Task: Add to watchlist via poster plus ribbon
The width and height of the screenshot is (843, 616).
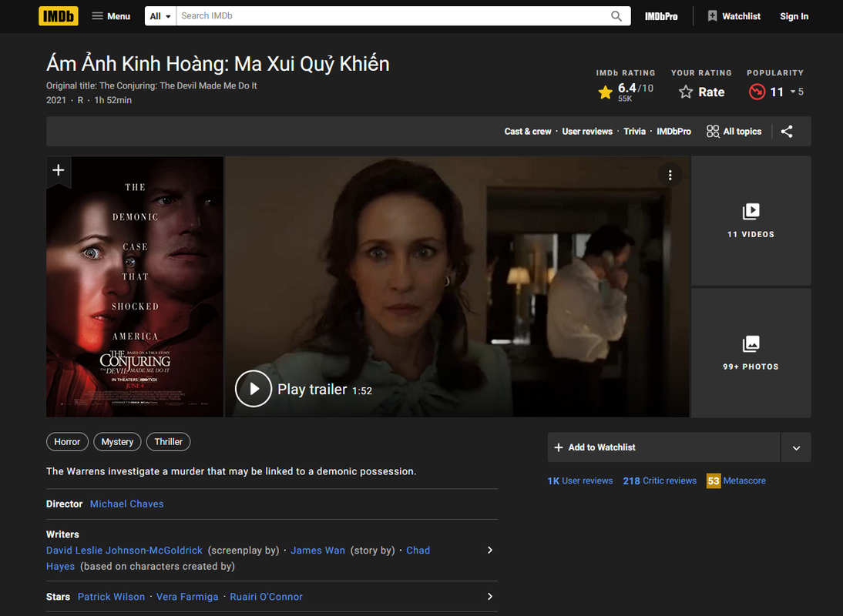Action: pyautogui.click(x=59, y=171)
